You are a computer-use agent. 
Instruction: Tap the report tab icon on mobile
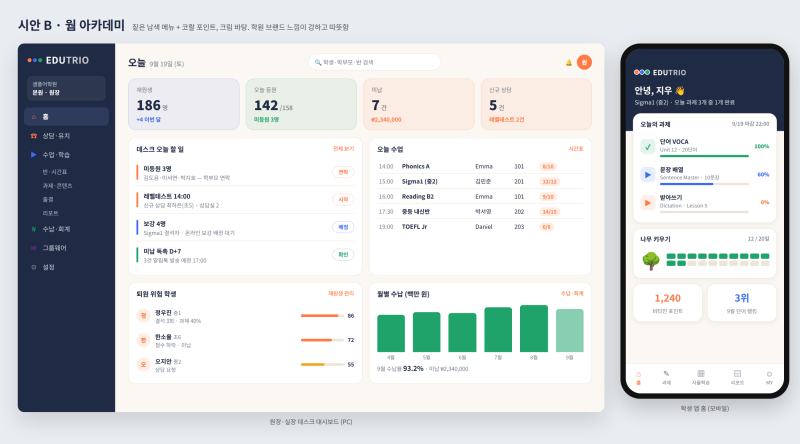737,374
